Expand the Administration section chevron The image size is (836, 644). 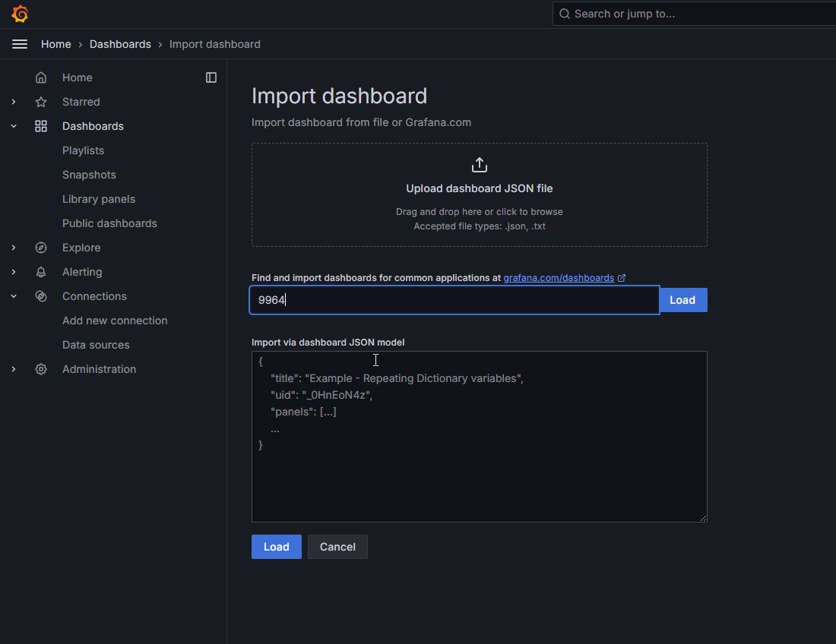point(14,369)
